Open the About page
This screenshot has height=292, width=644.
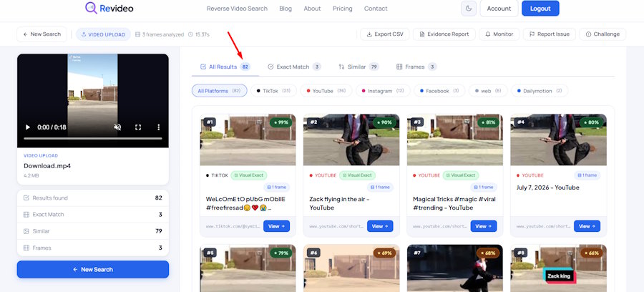click(312, 8)
